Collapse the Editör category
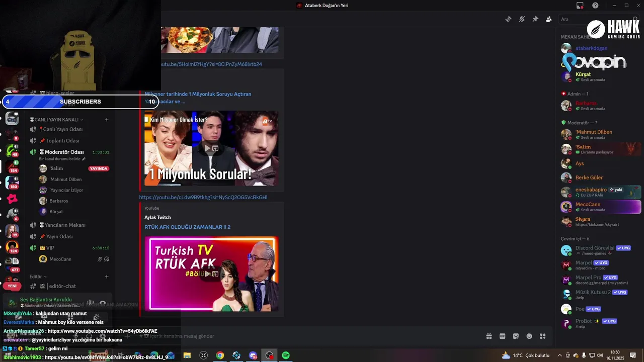 (x=38, y=277)
